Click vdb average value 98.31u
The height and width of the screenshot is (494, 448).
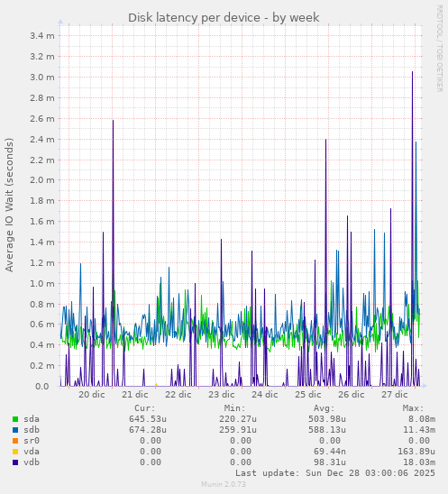pyautogui.click(x=330, y=462)
